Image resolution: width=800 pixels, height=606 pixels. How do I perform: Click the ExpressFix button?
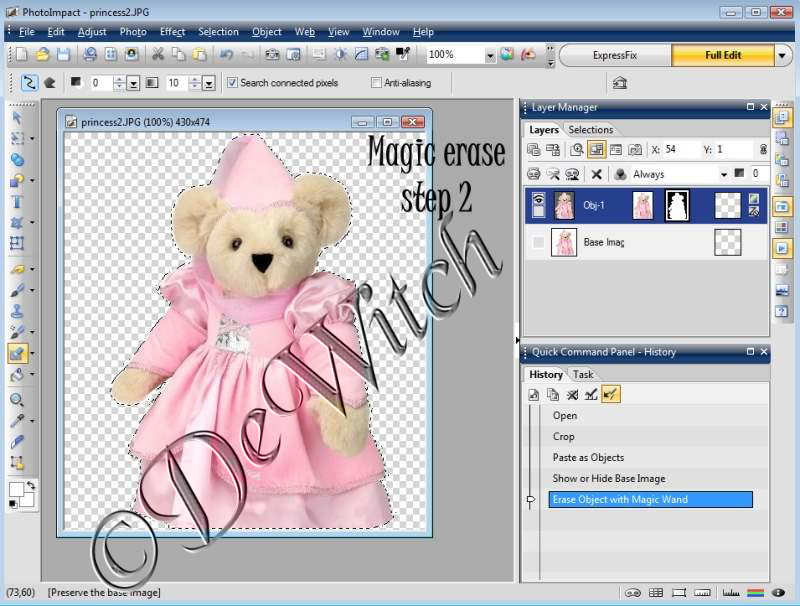614,55
